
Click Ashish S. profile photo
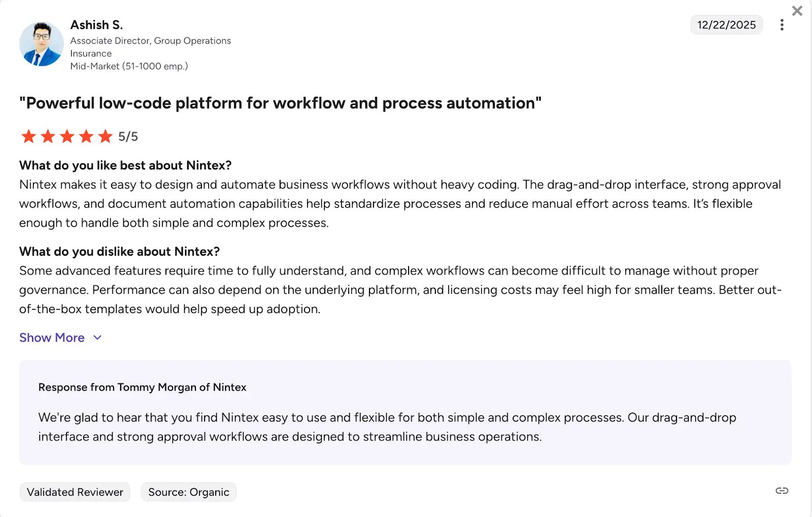point(41,44)
